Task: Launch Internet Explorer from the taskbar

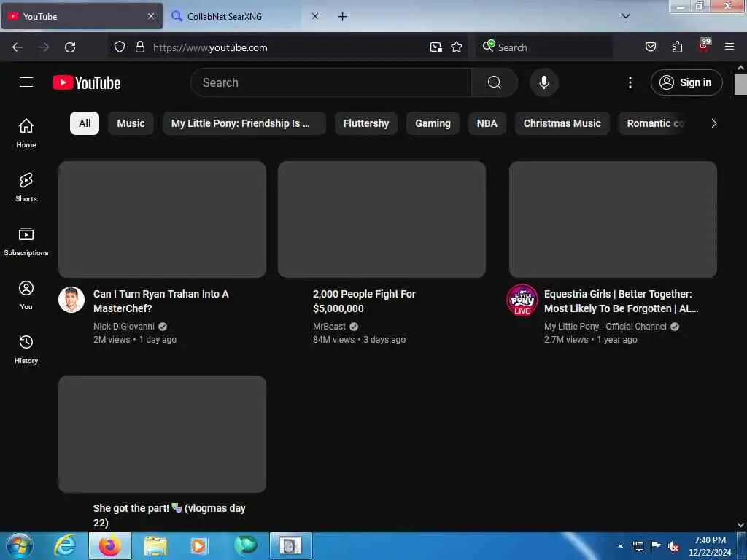Action: tap(65, 546)
